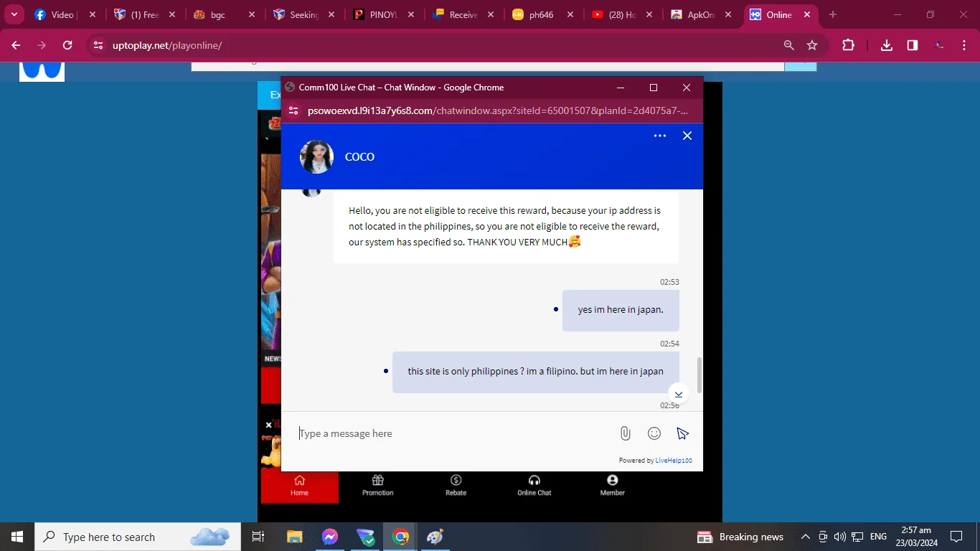
Task: Jump to latest message down arrow
Action: (x=679, y=394)
